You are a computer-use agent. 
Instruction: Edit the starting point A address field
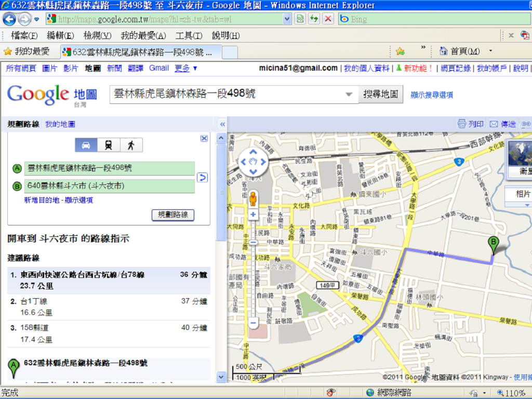pyautogui.click(x=109, y=168)
